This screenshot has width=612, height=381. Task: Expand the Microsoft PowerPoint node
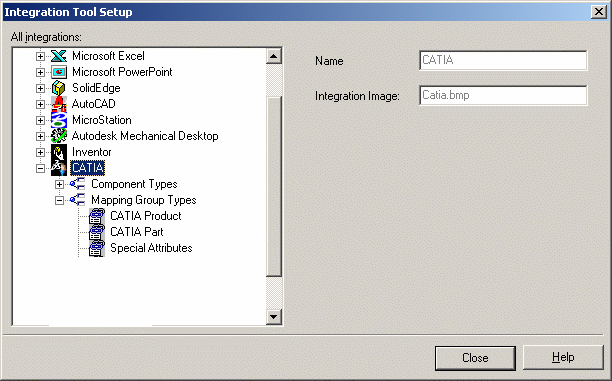tap(40, 72)
